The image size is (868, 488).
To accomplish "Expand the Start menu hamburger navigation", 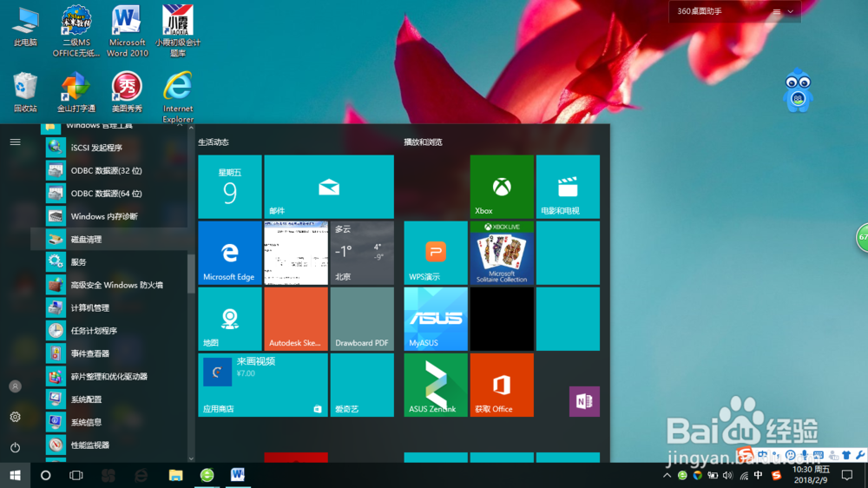I will [15, 142].
